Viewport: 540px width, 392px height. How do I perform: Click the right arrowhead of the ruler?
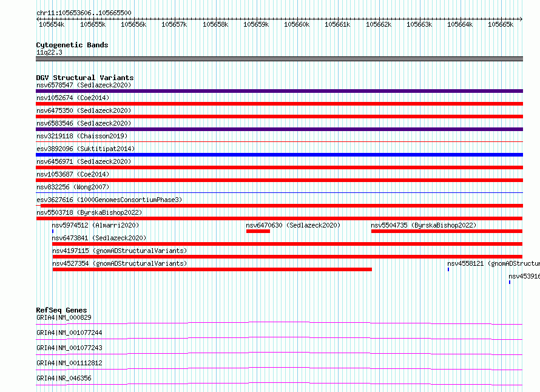click(x=521, y=19)
